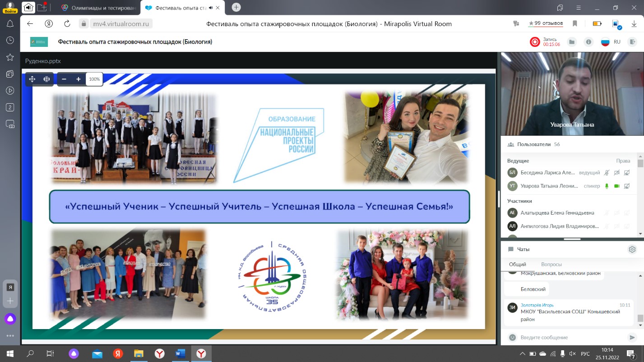Select the Фестиваль опыта browser tab
644x362 pixels.
(181, 8)
